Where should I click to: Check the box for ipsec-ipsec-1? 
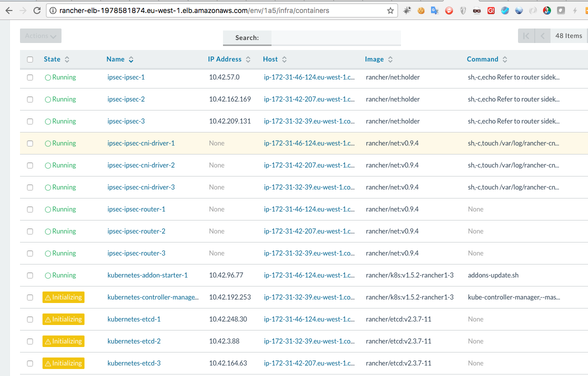pyautogui.click(x=30, y=77)
